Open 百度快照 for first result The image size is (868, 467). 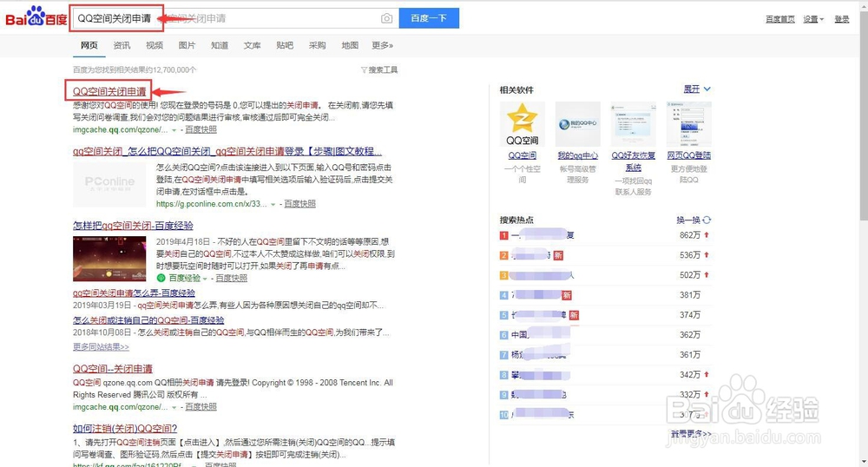pos(201,129)
